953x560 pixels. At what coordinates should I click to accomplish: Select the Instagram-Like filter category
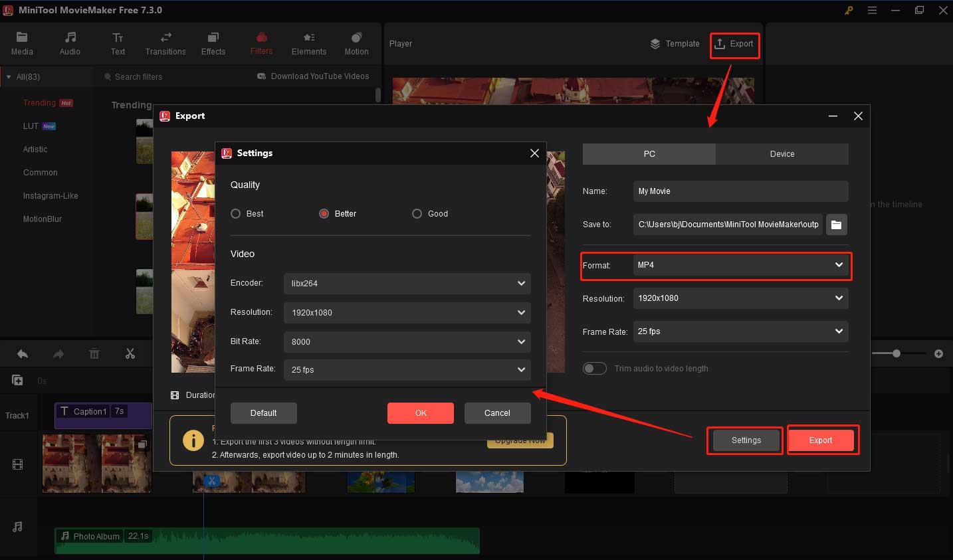tap(51, 196)
